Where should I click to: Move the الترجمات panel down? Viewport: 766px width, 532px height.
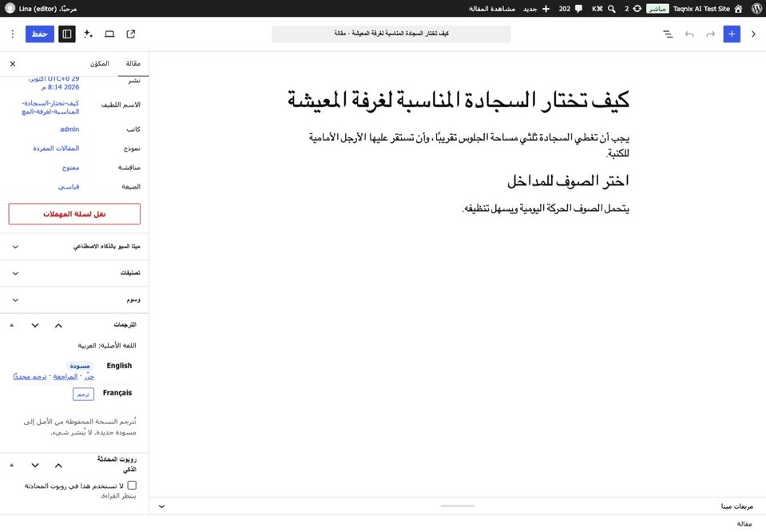pyautogui.click(x=35, y=325)
